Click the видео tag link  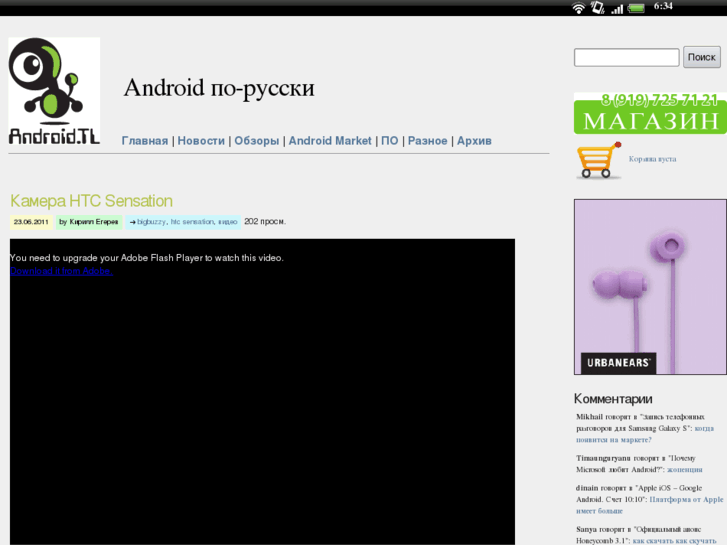click(228, 222)
